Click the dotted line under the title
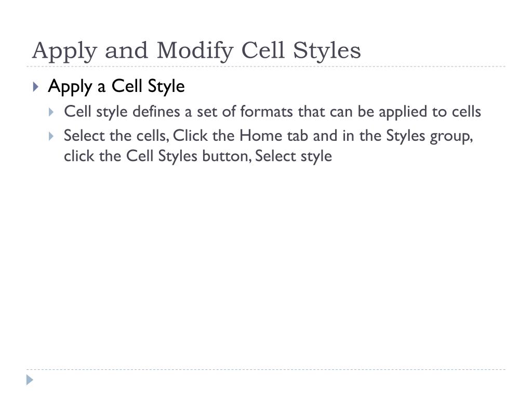The height and width of the screenshot is (399, 532). 266,66
